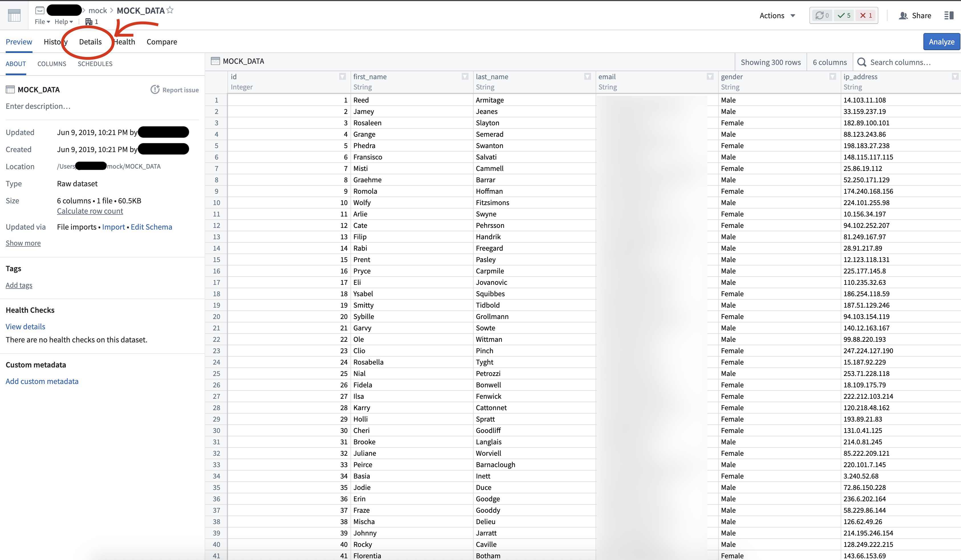The image size is (961, 560).
Task: Open View details under Health Checks
Action: (25, 326)
